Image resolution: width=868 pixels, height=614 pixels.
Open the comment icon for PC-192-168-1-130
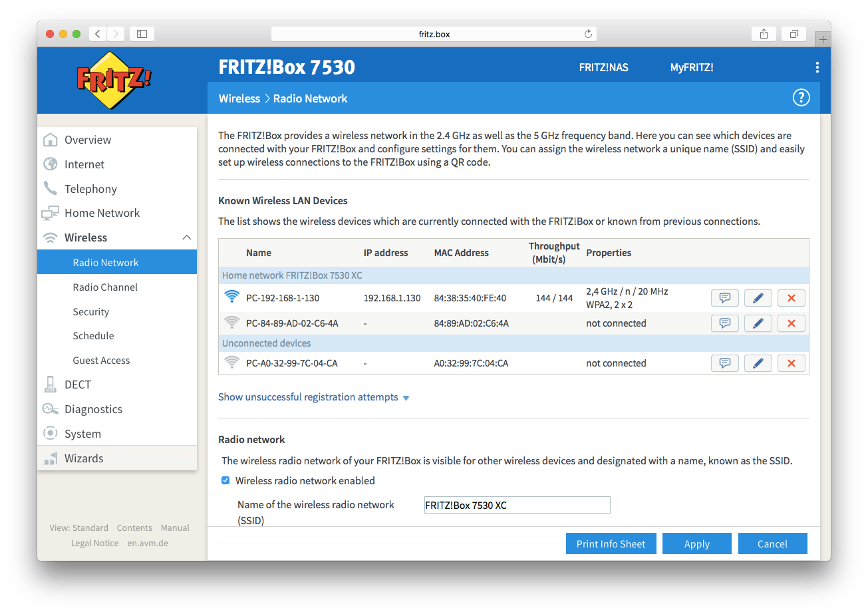coord(724,297)
